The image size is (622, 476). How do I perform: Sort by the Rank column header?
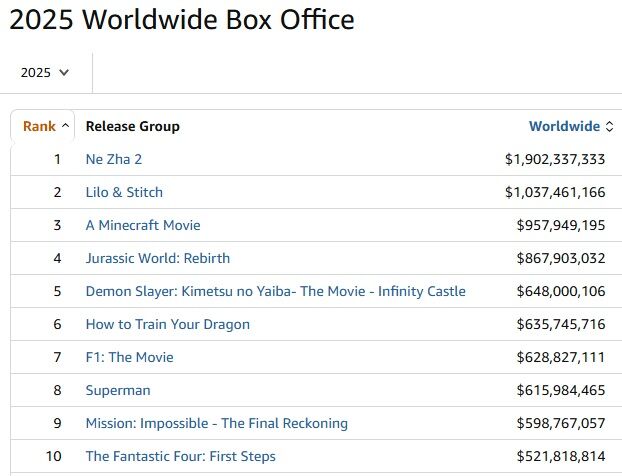40,126
